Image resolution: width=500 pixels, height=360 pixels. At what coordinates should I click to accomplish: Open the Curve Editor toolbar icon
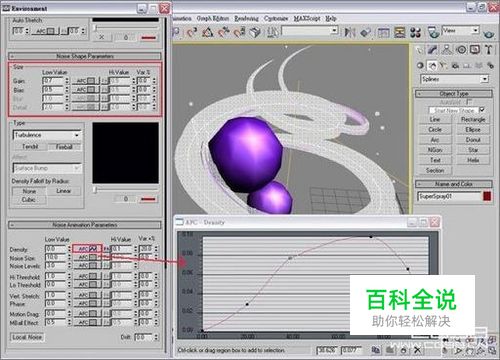(384, 32)
